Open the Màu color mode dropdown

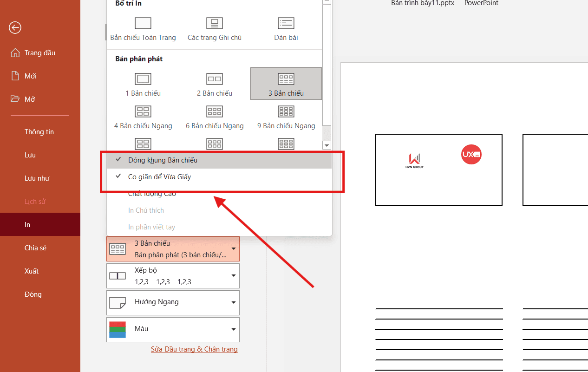(173, 329)
